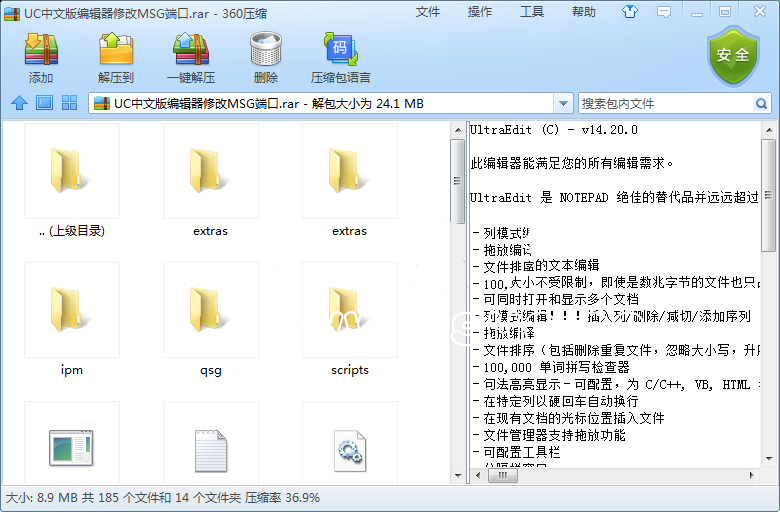This screenshot has width=780, height=512.
Task: Open the 操作 menu
Action: pyautogui.click(x=480, y=11)
